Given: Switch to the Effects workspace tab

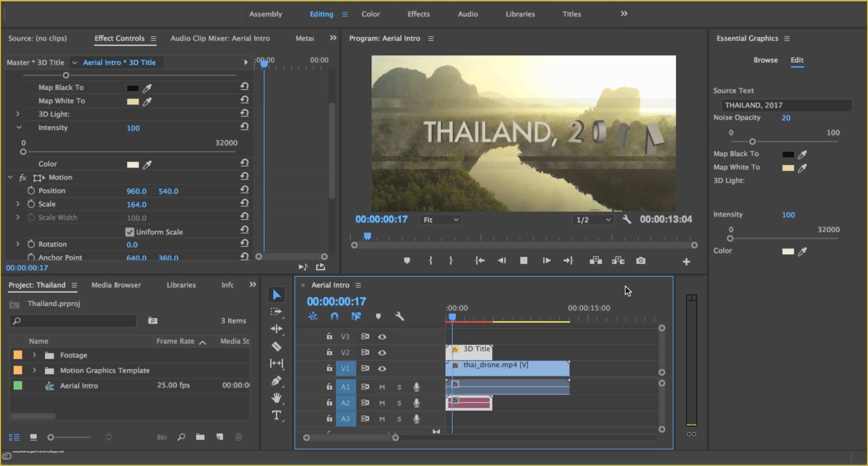Looking at the screenshot, I should pos(417,14).
